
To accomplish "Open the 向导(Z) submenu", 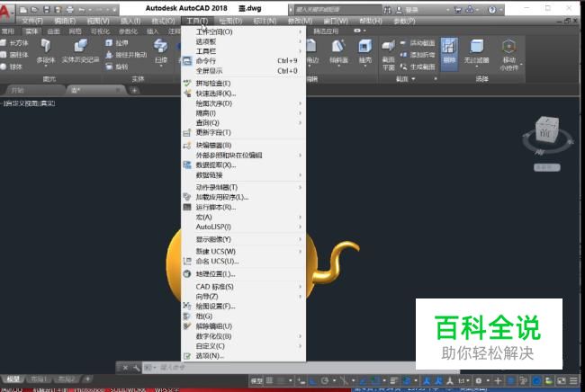I will pyautogui.click(x=243, y=296).
